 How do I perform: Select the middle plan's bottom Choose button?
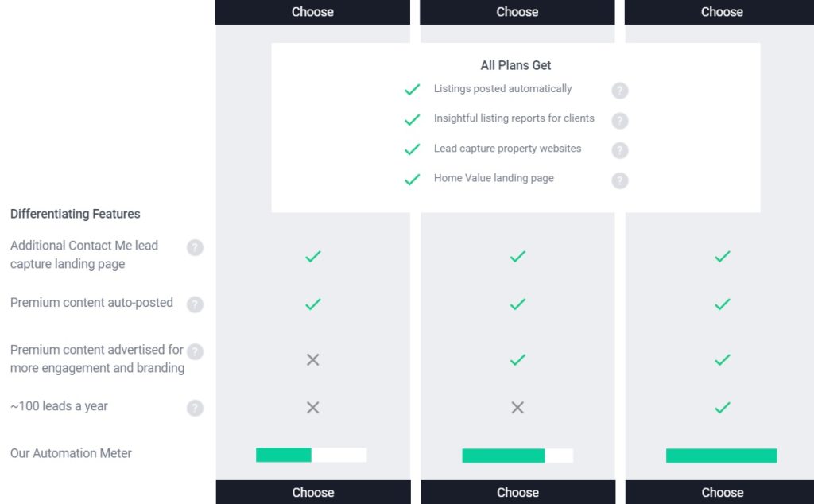pos(517,492)
